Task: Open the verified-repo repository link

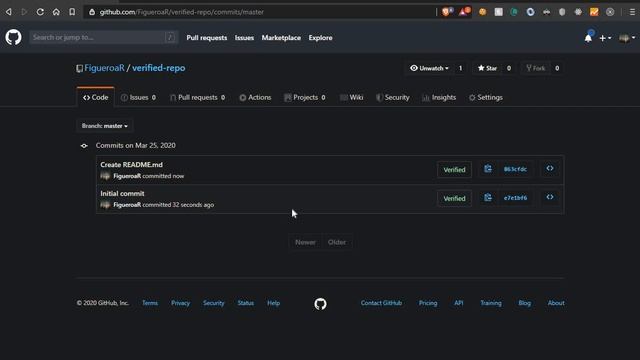Action: [x=158, y=68]
